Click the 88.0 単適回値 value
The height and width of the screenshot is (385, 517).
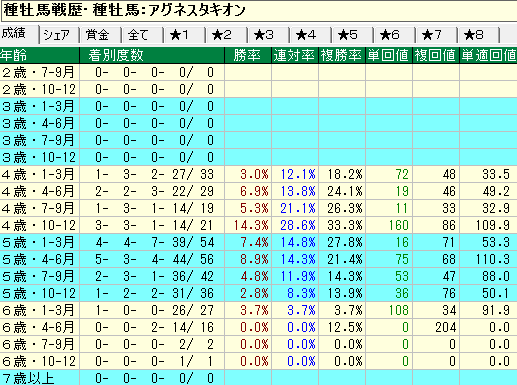coord(496,276)
